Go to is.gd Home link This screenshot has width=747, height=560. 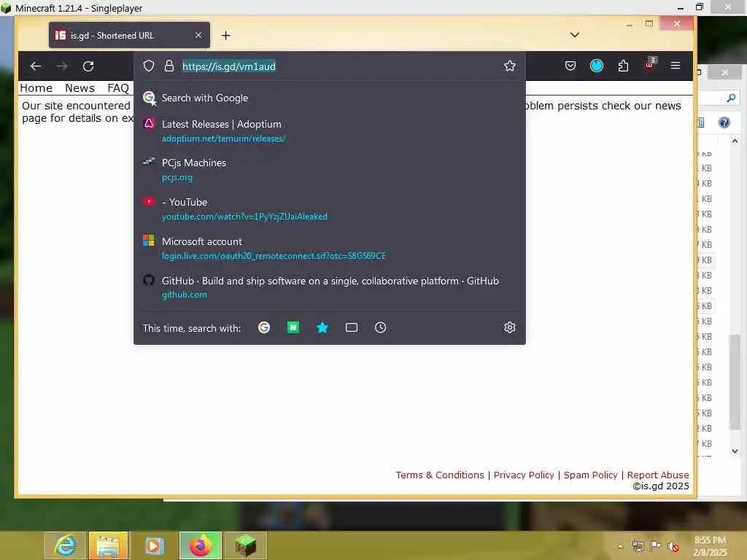(36, 88)
